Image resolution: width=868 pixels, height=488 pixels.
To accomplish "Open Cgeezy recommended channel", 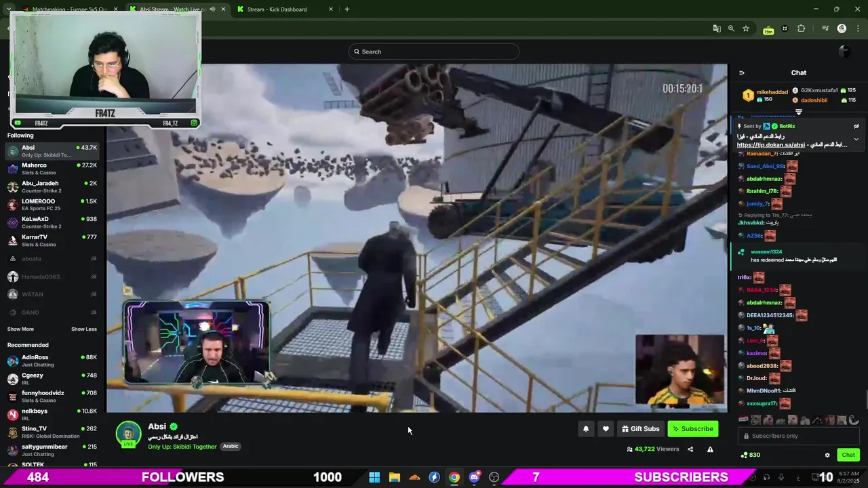I will click(53, 379).
